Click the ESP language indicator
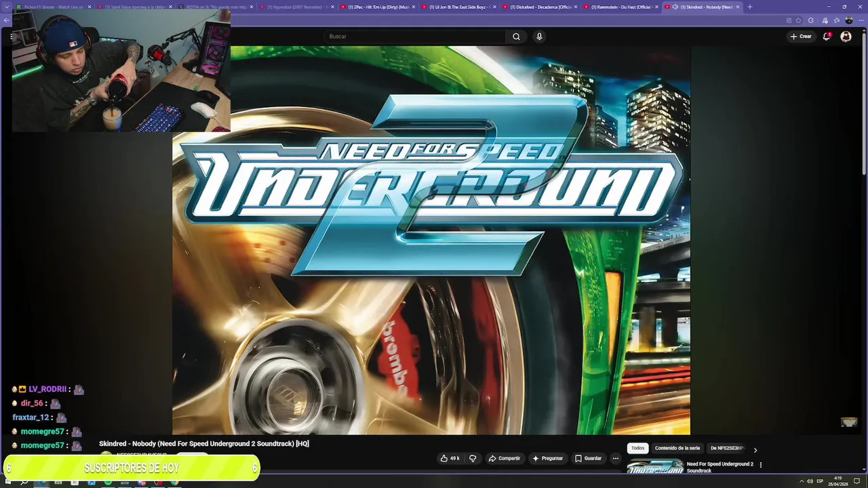This screenshot has height=488, width=868. [x=820, y=482]
